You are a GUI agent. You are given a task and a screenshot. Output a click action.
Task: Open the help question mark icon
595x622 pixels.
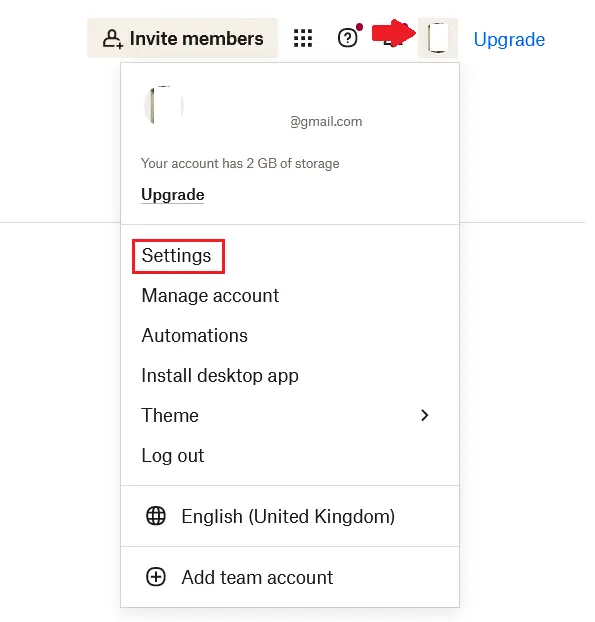347,38
